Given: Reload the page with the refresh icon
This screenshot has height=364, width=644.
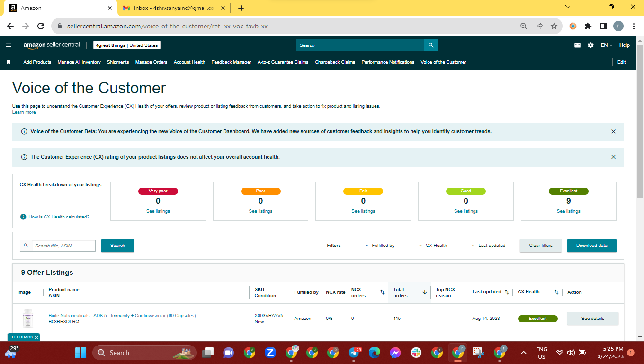Looking at the screenshot, I should 41,26.
